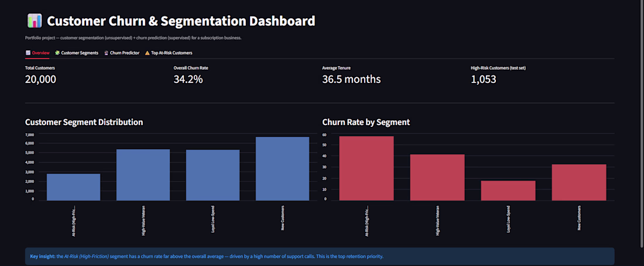Open the Churn Predictor tab
Image resolution: width=644 pixels, height=266 pixels.
tap(122, 53)
